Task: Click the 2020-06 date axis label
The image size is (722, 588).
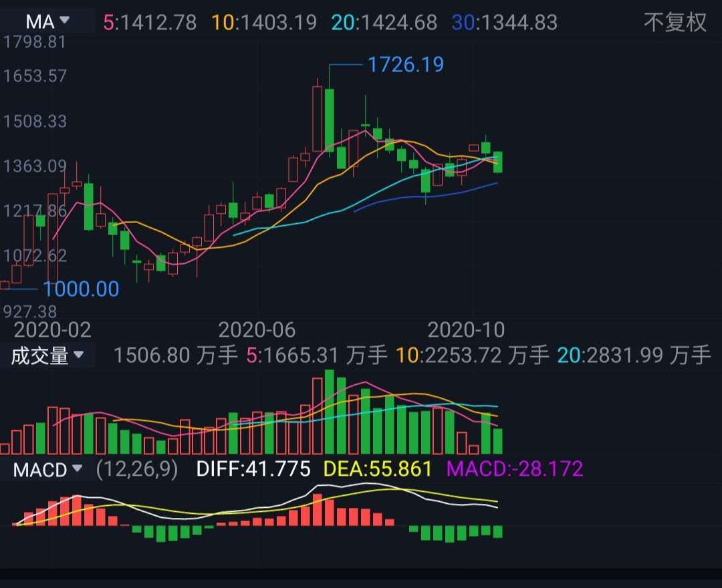Action: click(x=257, y=330)
